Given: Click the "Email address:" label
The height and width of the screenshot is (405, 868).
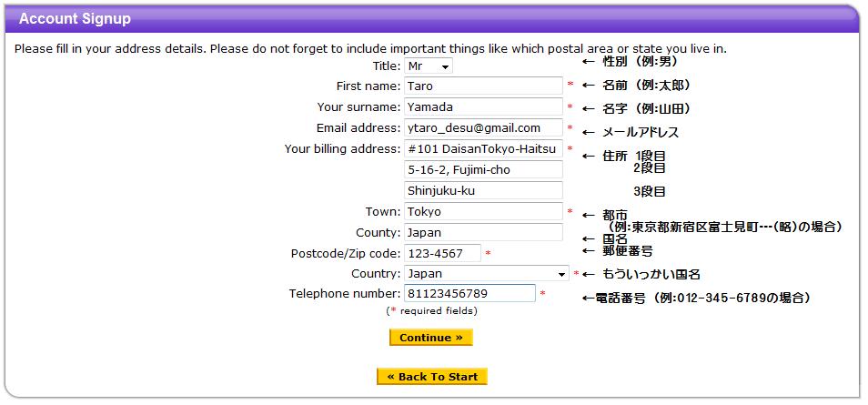Looking at the screenshot, I should pos(358,128).
